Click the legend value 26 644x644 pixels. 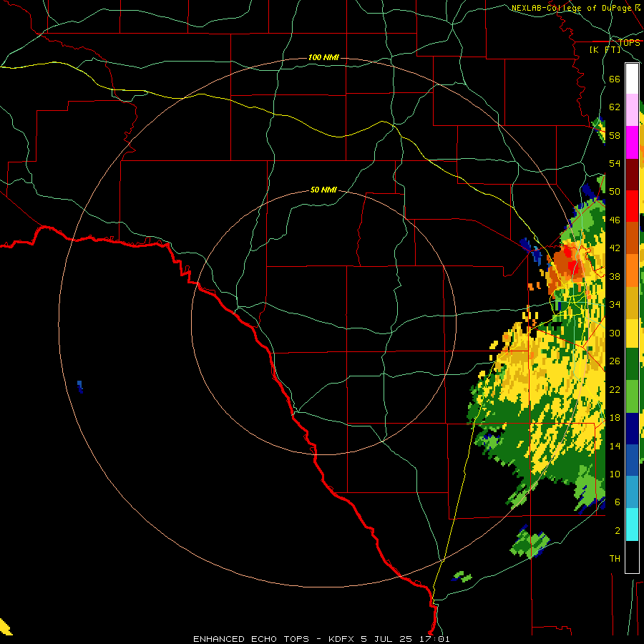click(615, 361)
